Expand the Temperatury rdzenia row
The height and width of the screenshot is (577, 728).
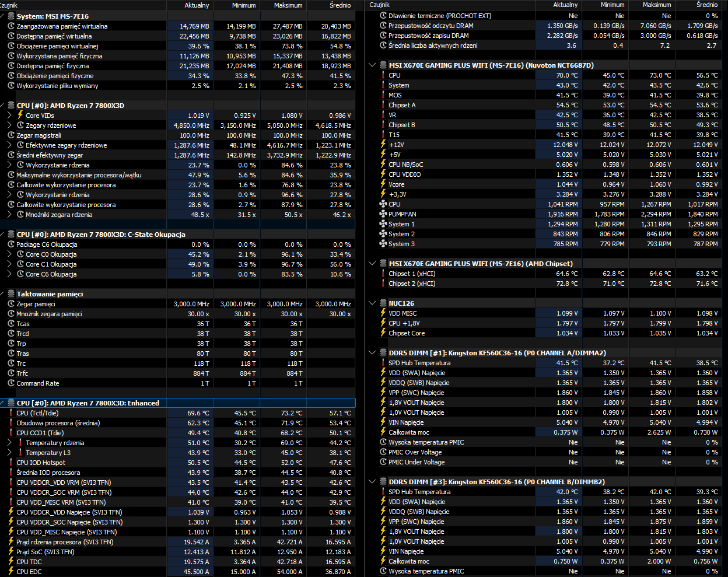pos(10,443)
